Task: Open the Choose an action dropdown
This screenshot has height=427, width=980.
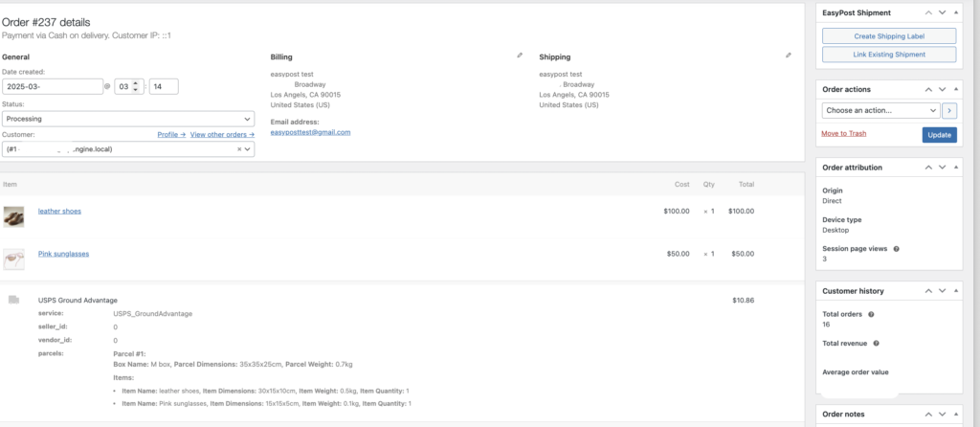Action: [880, 110]
